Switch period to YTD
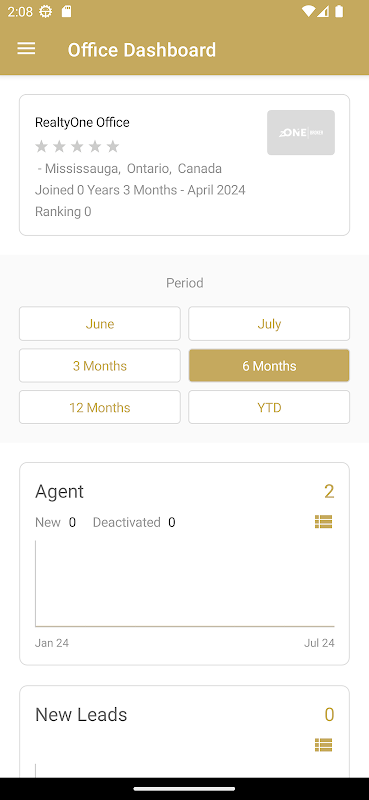Screen dimensions: 369x800 click(x=269, y=407)
